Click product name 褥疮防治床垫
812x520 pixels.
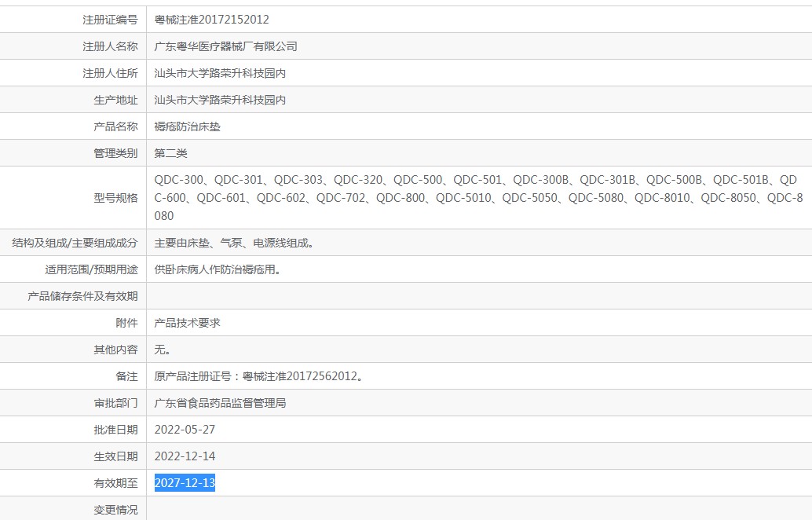coord(188,126)
